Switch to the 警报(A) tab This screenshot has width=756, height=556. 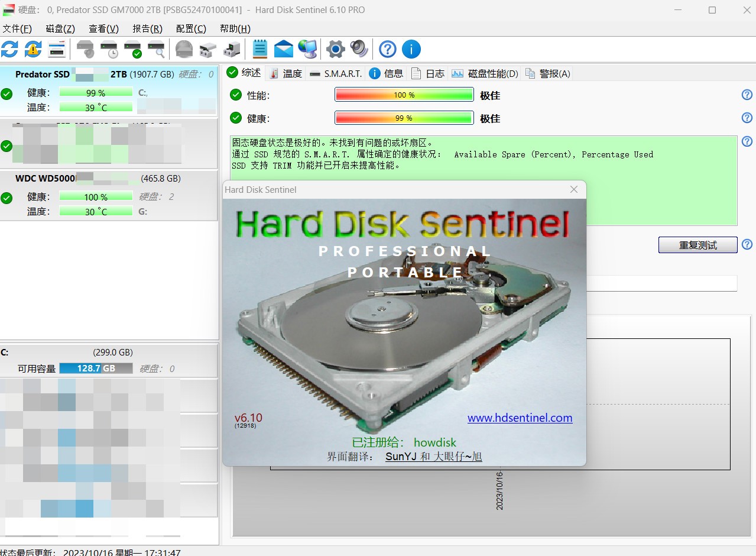coord(548,73)
